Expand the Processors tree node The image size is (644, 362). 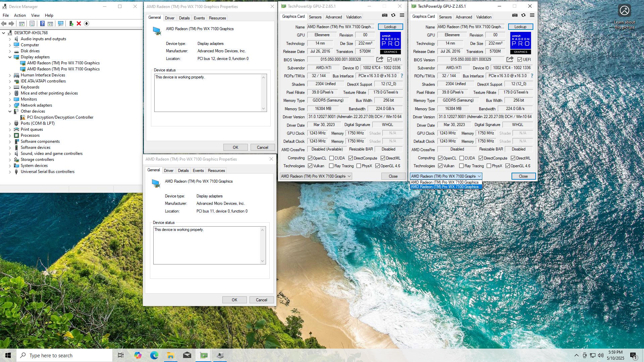tap(10, 135)
